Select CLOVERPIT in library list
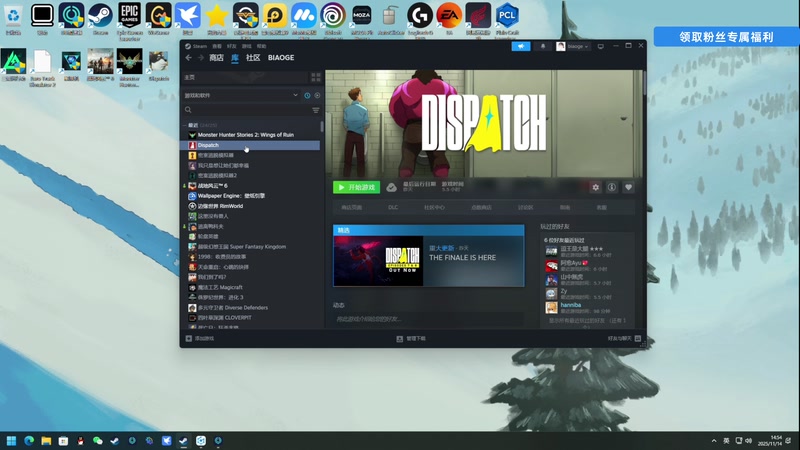The height and width of the screenshot is (450, 800). 250,318
